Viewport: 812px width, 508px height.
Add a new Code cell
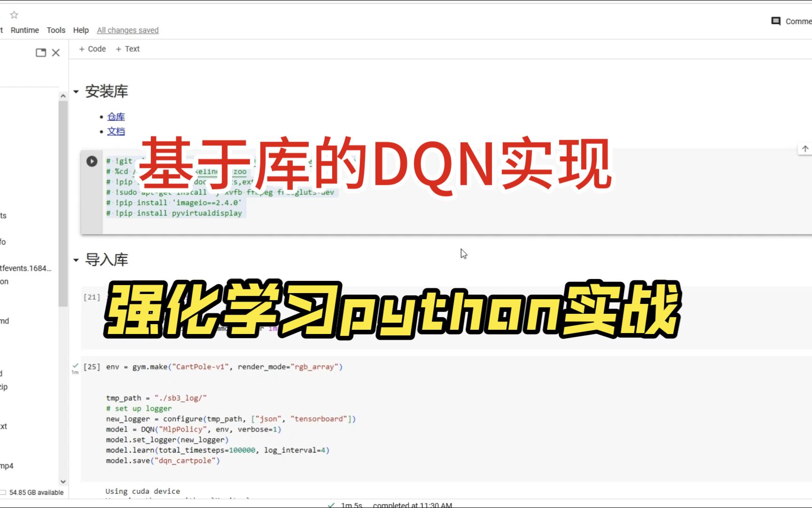point(93,49)
